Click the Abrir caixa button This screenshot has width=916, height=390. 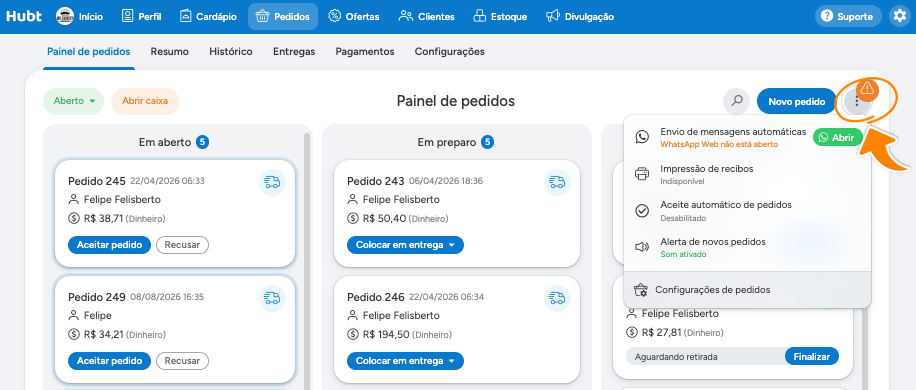tap(145, 101)
